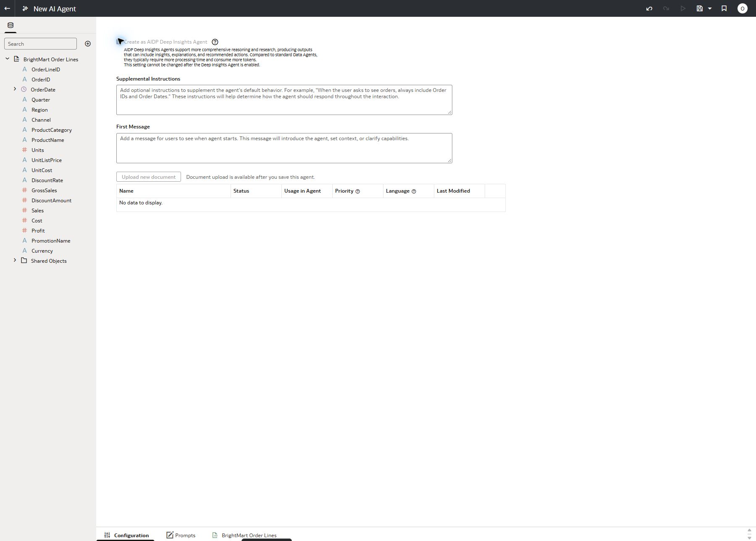Click the Search field in data panel
Image resolution: width=756 pixels, height=541 pixels.
[x=40, y=44]
